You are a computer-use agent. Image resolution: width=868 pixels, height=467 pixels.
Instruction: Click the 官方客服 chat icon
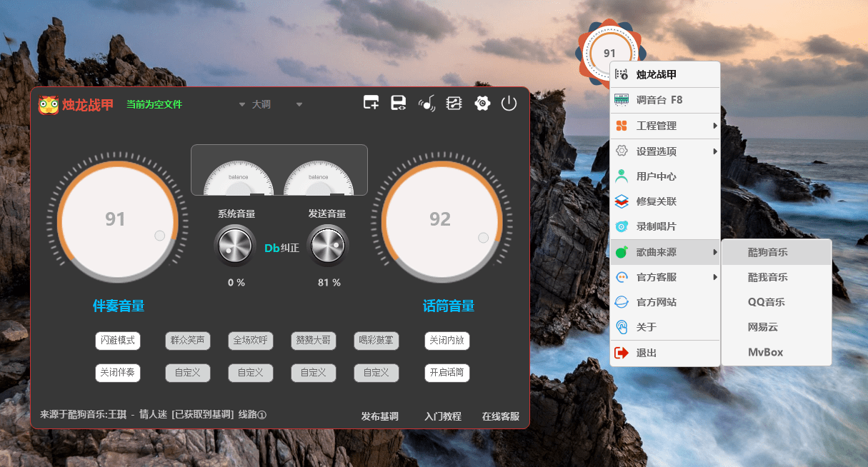click(622, 277)
